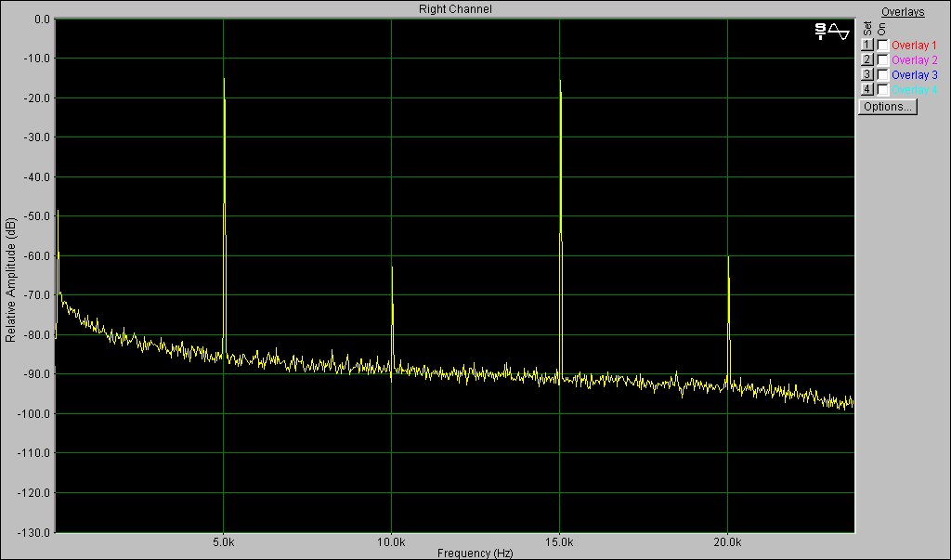Click the Set button 4 for Overlay 4
The width and height of the screenshot is (951, 560).
coord(866,90)
